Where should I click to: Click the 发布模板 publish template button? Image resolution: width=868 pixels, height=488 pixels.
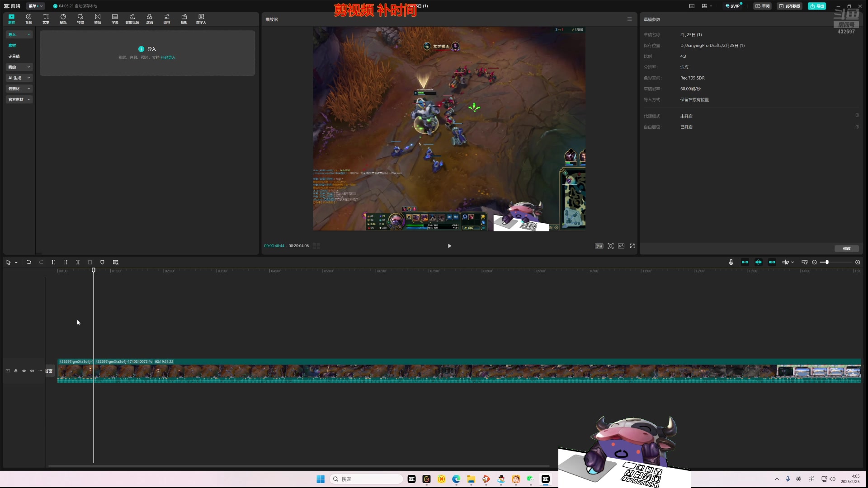point(789,6)
